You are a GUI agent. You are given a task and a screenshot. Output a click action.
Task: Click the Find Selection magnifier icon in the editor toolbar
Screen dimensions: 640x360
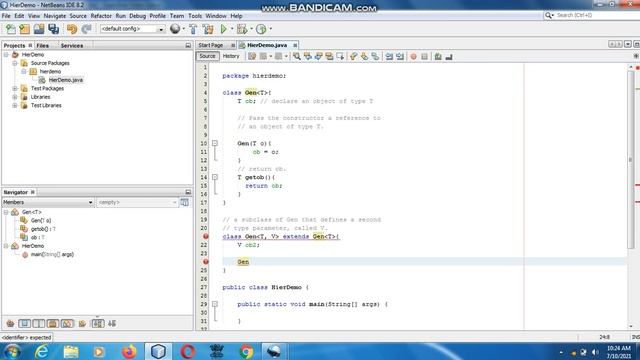(297, 56)
